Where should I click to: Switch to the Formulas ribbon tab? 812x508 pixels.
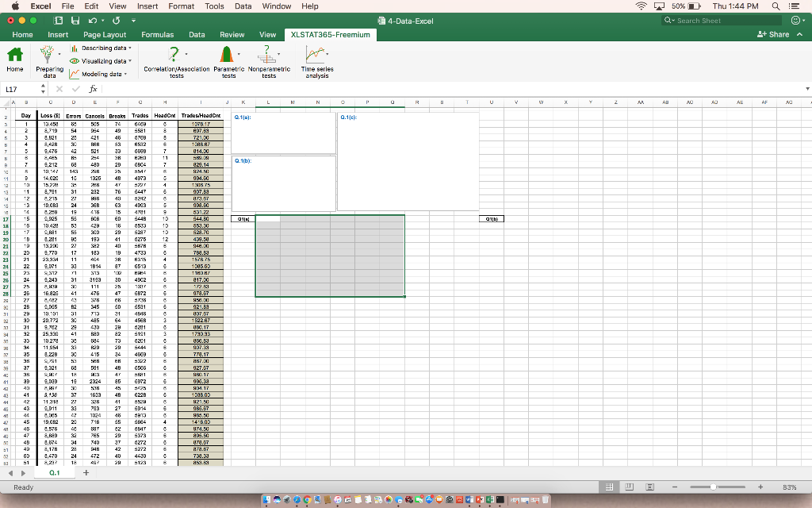tap(158, 34)
